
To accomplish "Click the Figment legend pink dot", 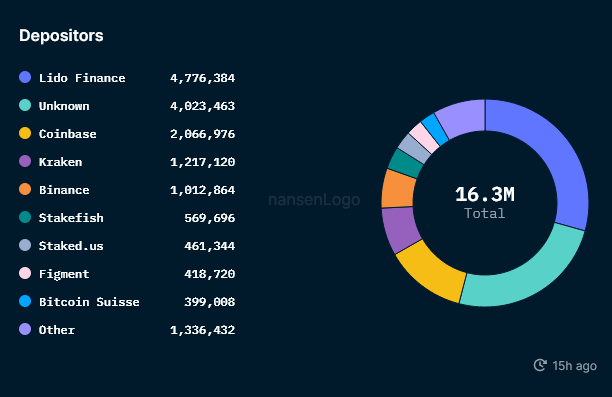I will point(25,273).
